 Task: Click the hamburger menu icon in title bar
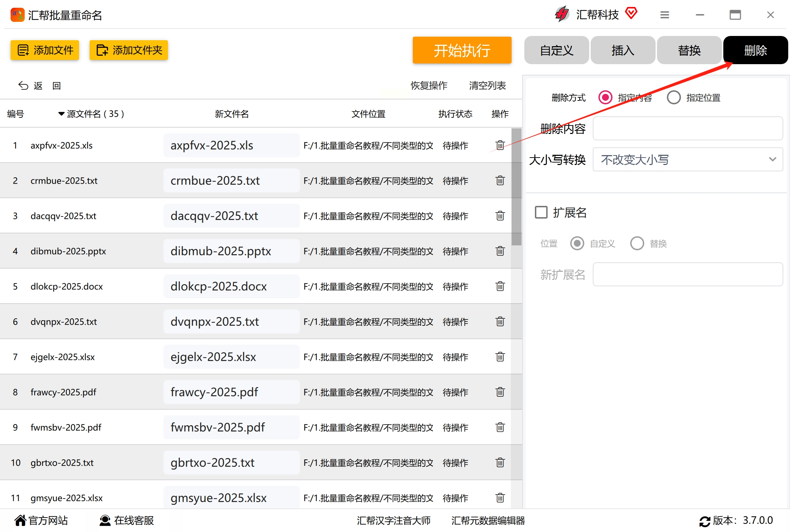[664, 15]
